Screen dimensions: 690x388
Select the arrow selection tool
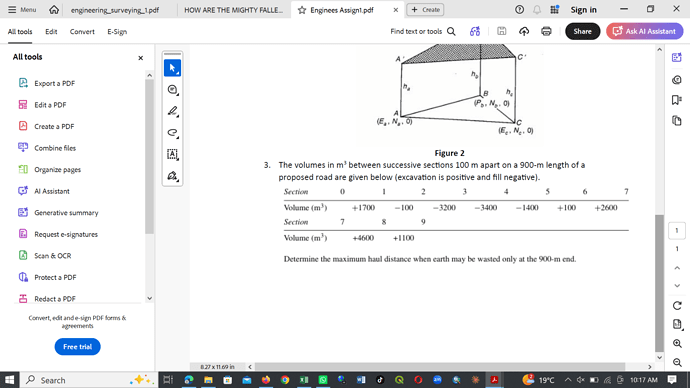click(x=172, y=68)
